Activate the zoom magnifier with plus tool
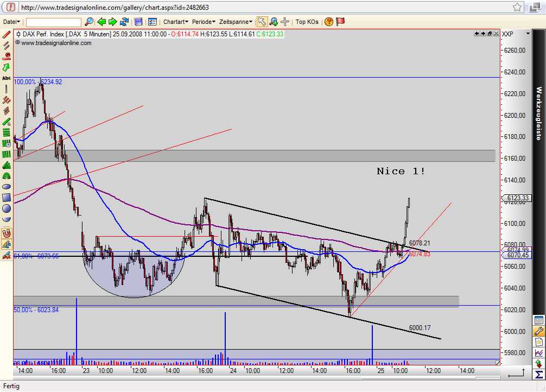This screenshot has height=392, width=546. 274,22
